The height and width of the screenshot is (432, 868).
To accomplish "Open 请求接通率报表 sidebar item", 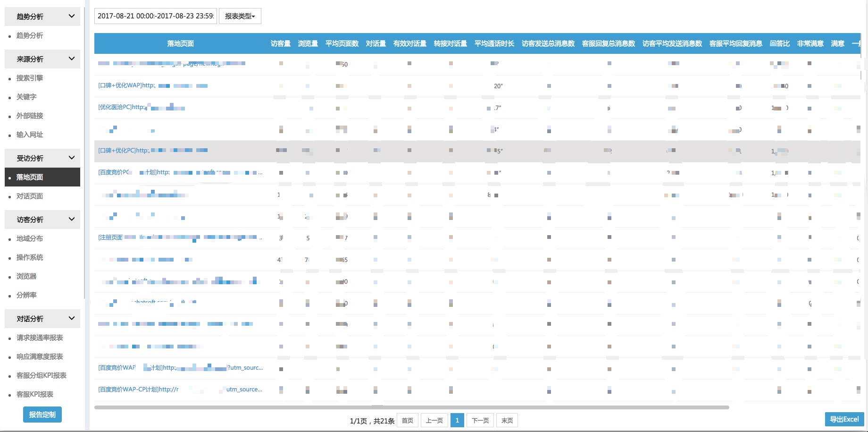I will (40, 338).
